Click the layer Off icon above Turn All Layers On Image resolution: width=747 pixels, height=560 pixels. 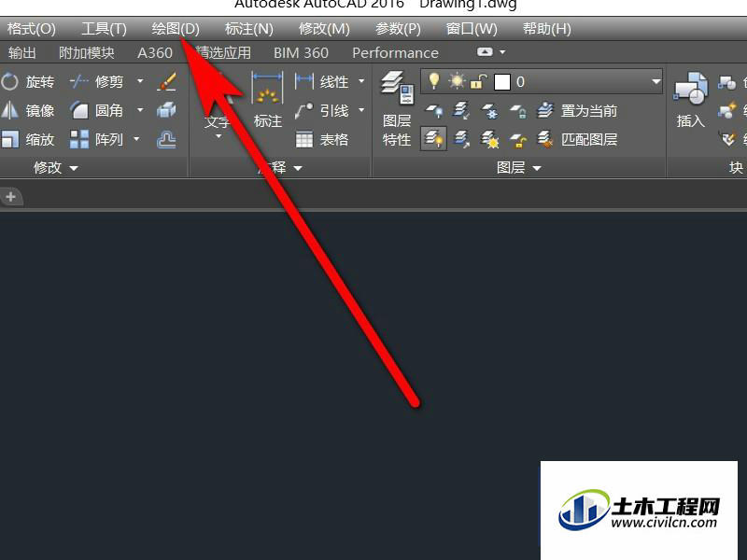(x=433, y=111)
